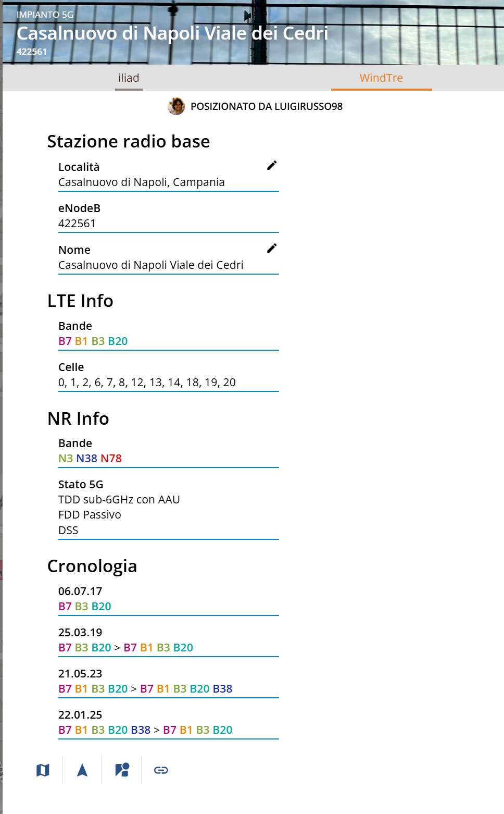504x814 pixels.
Task: Open the map icon in bottom toolbar
Action: (x=43, y=770)
